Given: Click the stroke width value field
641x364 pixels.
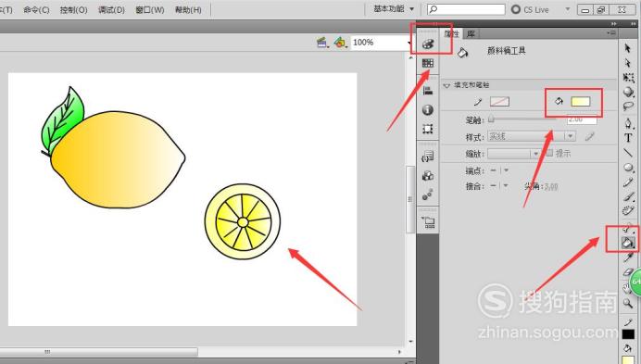Looking at the screenshot, I should pos(582,119).
